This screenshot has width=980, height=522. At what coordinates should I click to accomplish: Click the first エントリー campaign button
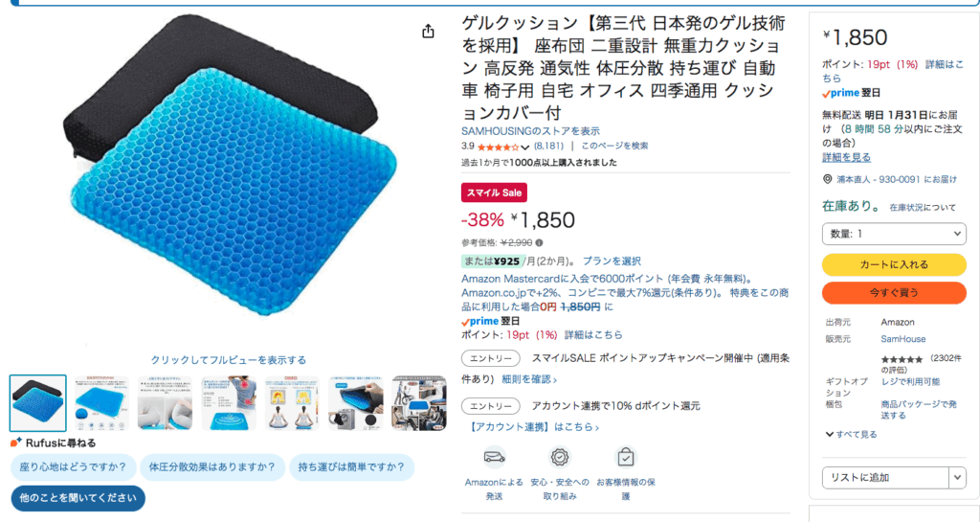[491, 358]
